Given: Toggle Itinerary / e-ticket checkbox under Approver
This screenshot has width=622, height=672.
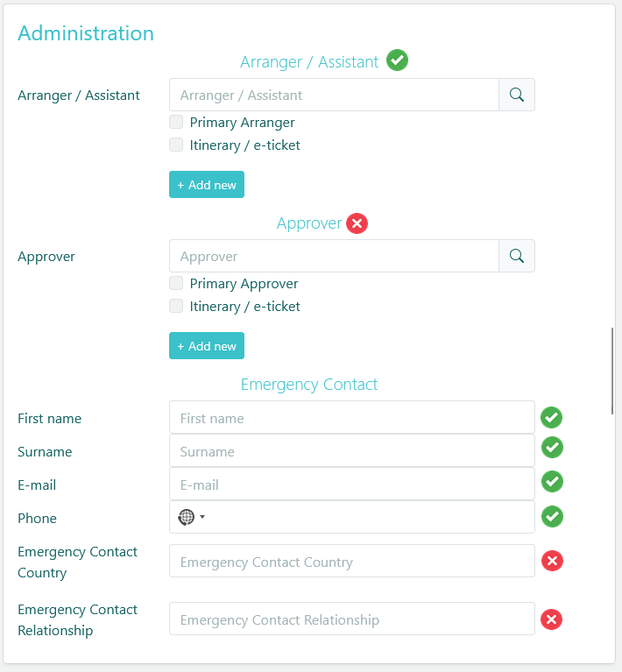Looking at the screenshot, I should point(176,307).
